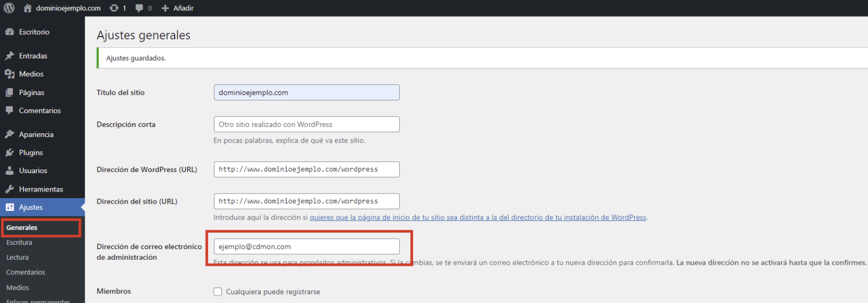Click 'En pocas palabras' helper text
The height and width of the screenshot is (303, 868).
(290, 140)
